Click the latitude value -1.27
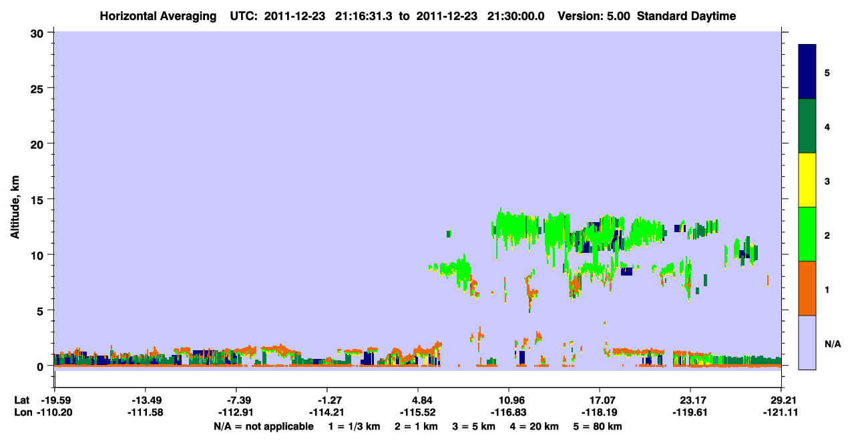 click(x=327, y=400)
